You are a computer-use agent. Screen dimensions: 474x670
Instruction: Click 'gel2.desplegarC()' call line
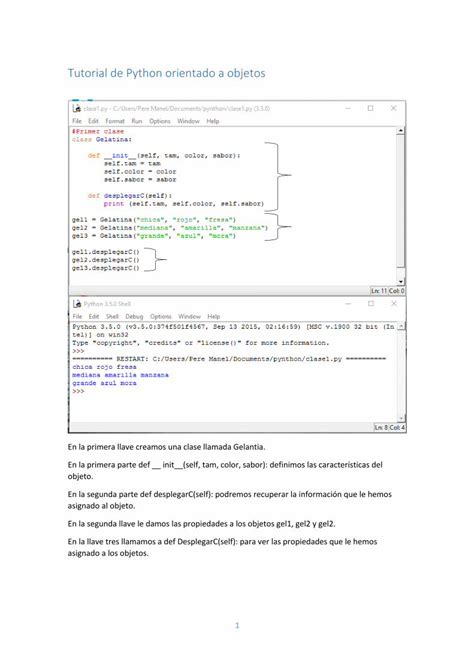pos(106,260)
